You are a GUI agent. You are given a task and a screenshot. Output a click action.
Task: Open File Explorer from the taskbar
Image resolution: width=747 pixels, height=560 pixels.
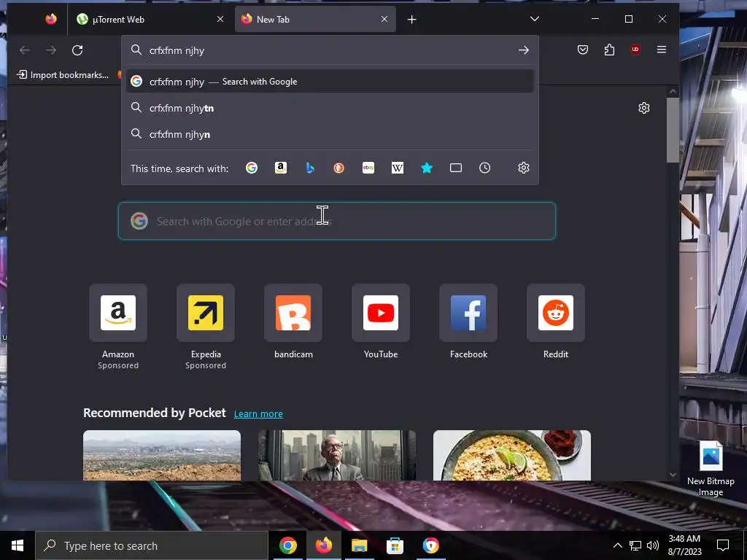coord(359,545)
